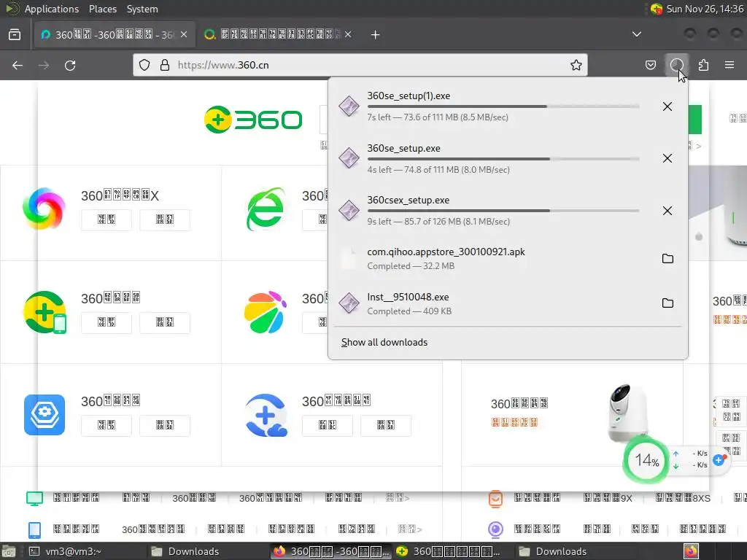Open the Firefox downloads toolbar button

676,65
